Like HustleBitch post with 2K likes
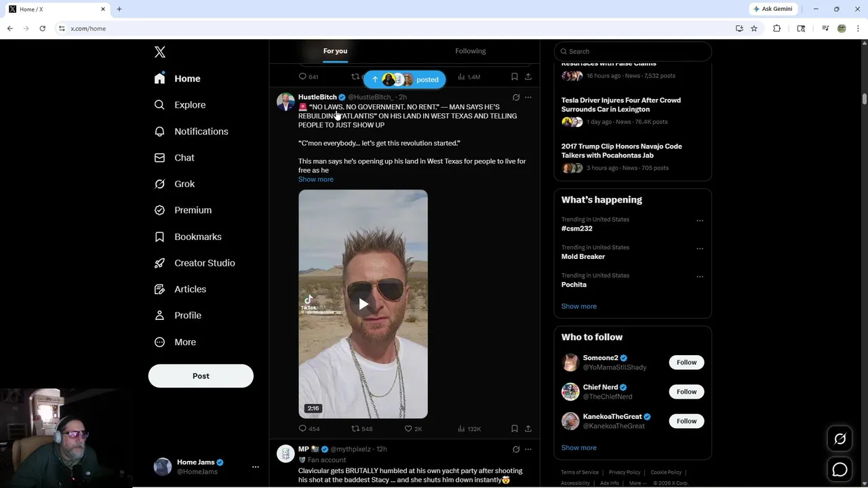Viewport: 868px width, 488px height. pyautogui.click(x=413, y=428)
